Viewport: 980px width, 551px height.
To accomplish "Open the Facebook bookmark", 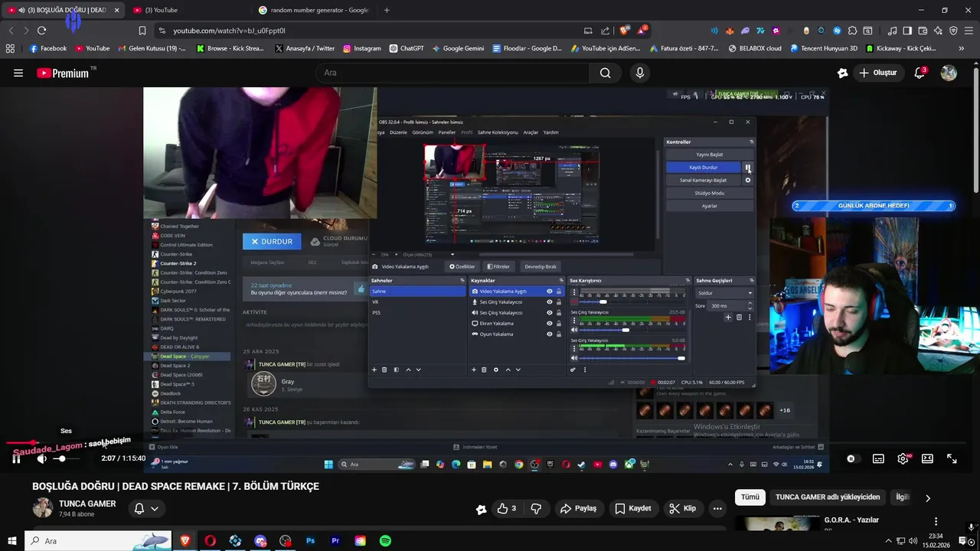I will (x=48, y=48).
